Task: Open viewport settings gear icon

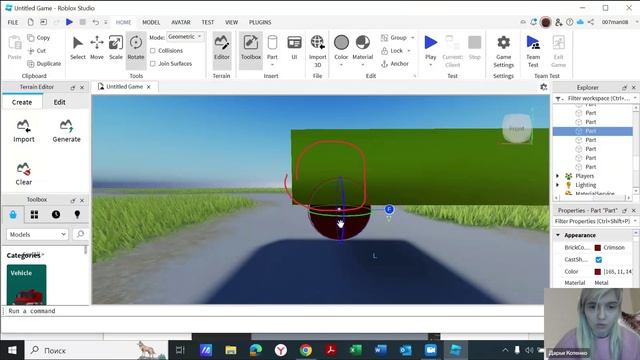Action: [x=543, y=87]
